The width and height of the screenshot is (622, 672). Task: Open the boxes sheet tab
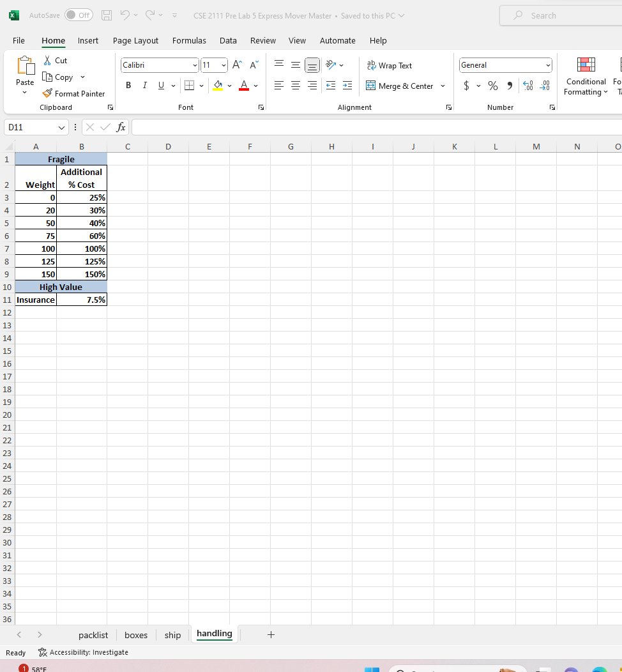136,635
